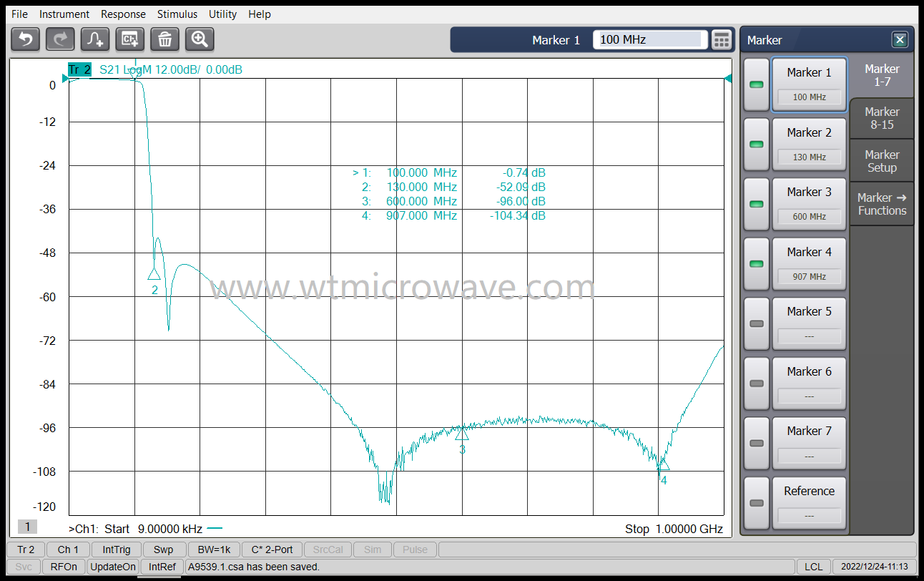924x581 pixels.
Task: Open the File menu
Action: pyautogui.click(x=19, y=14)
